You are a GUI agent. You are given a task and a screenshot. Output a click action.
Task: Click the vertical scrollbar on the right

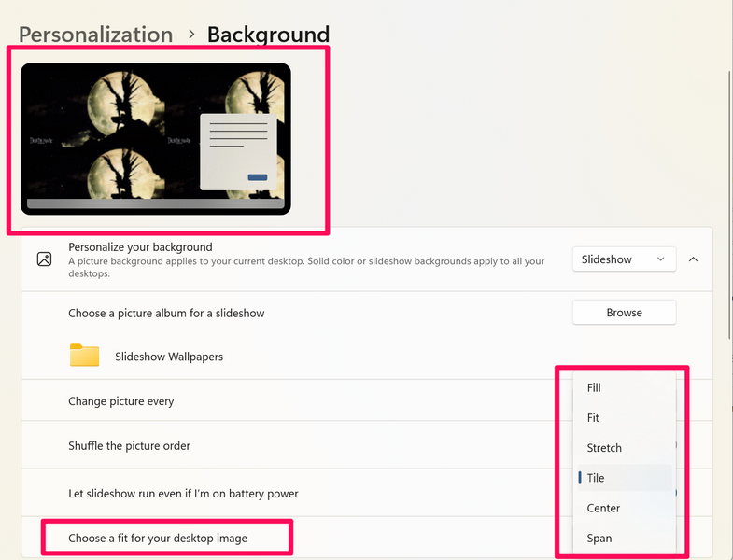pos(729,205)
